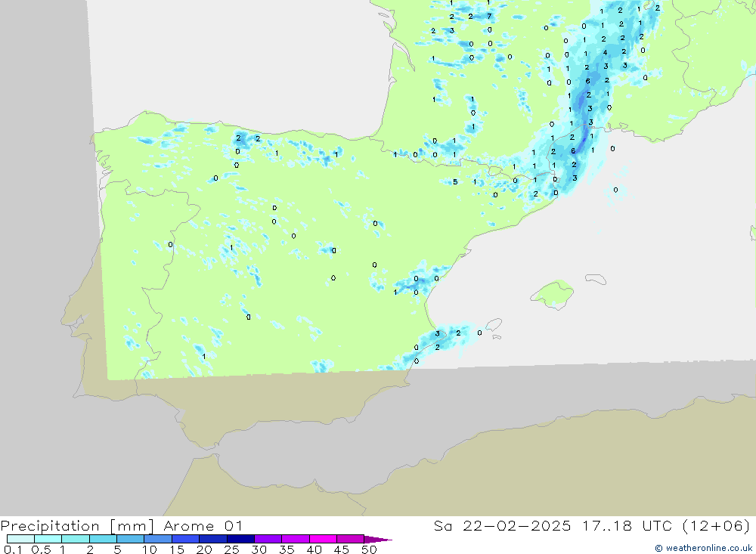Pick the 45–50 mm legend swatch
The image size is (756, 554).
click(350, 539)
